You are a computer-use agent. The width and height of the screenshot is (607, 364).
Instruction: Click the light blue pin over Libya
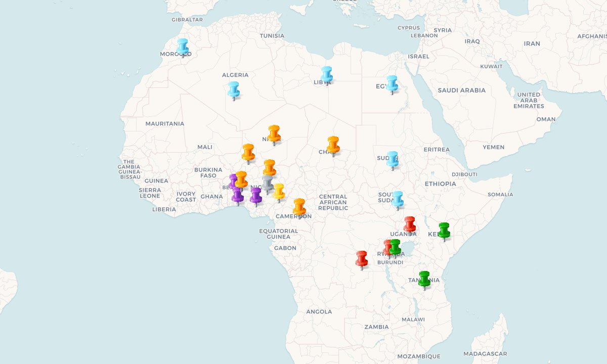pyautogui.click(x=327, y=74)
